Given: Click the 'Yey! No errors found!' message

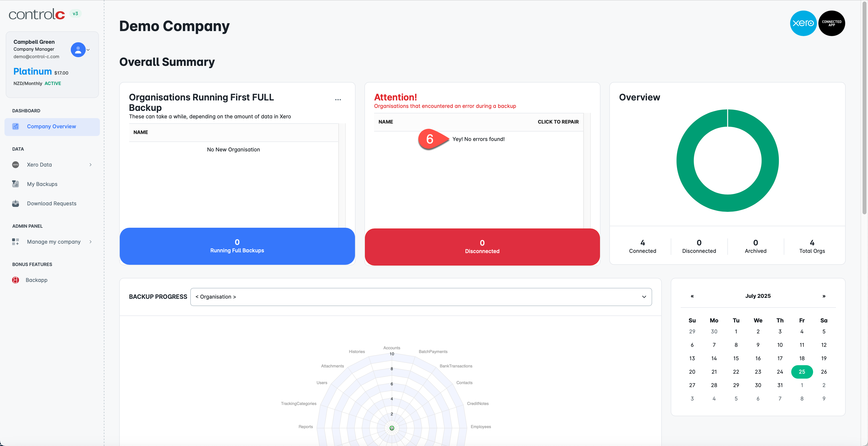Looking at the screenshot, I should (x=478, y=139).
